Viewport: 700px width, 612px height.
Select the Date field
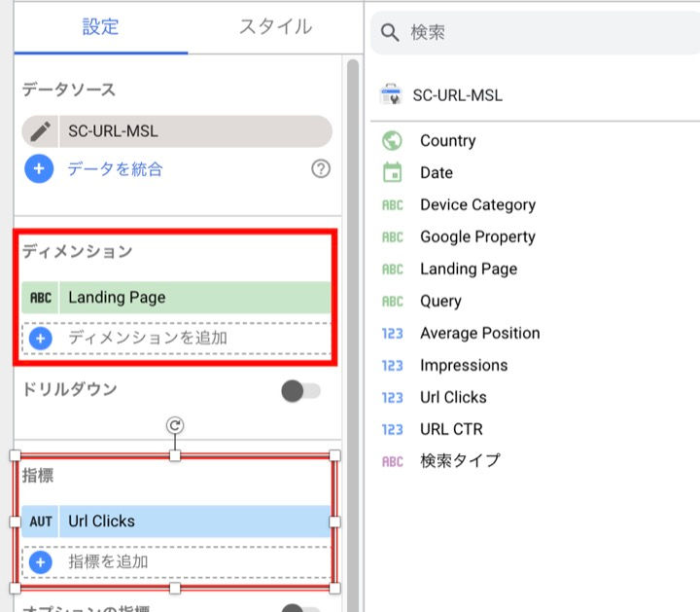coord(437,173)
